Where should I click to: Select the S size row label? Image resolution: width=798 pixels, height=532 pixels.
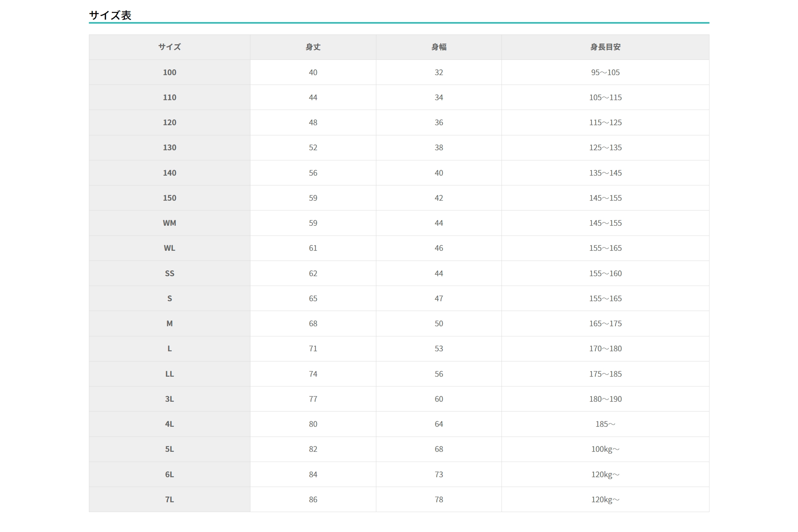[169, 298]
